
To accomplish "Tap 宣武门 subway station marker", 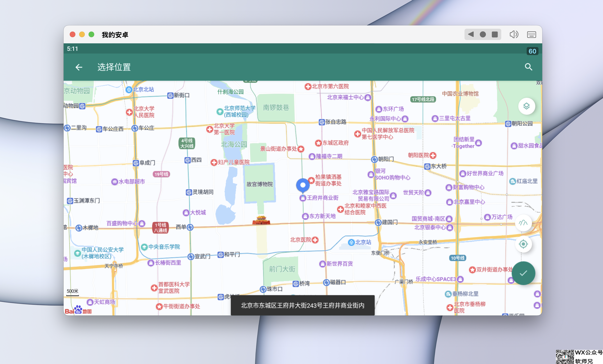I will [x=191, y=257].
